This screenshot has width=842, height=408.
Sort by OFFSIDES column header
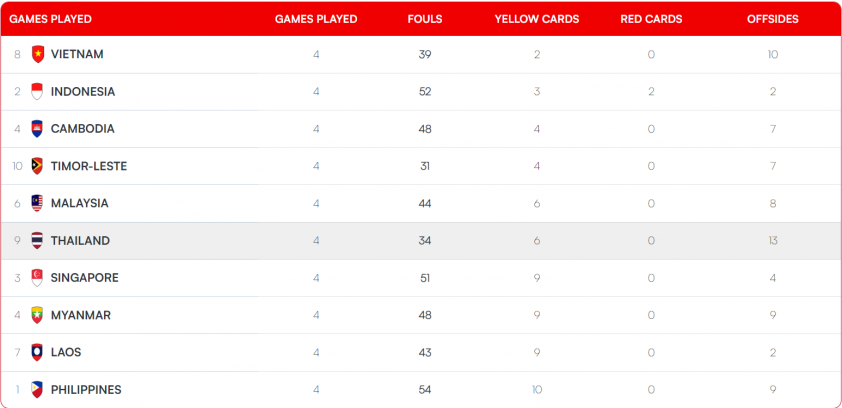[x=773, y=19]
